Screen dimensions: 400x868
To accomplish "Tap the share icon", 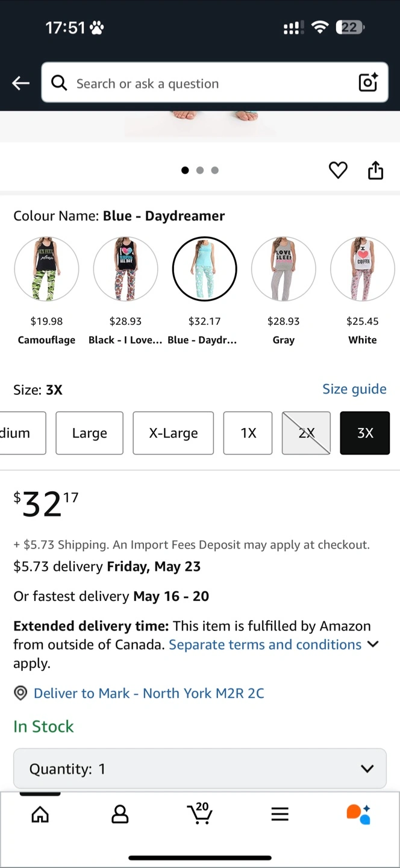I will click(375, 171).
